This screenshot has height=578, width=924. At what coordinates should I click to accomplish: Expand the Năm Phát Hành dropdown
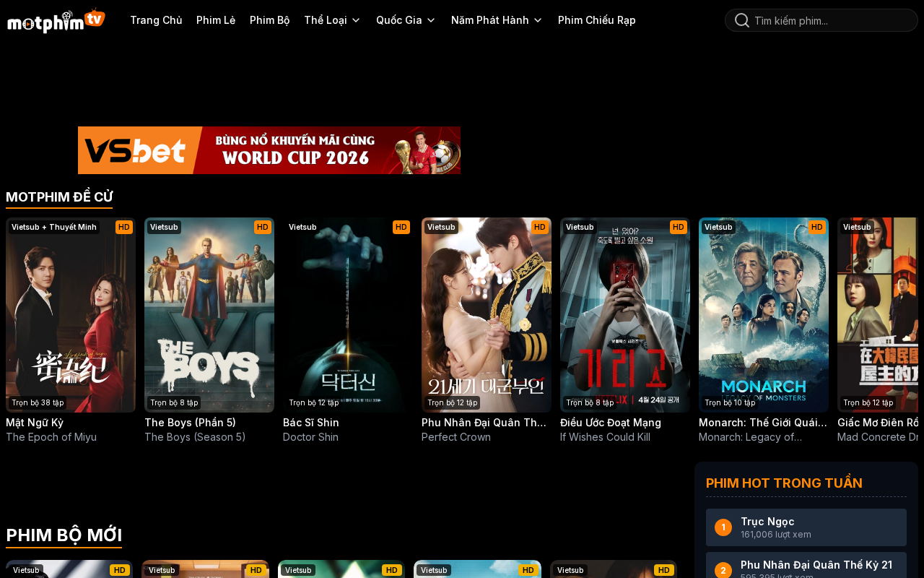point(497,20)
